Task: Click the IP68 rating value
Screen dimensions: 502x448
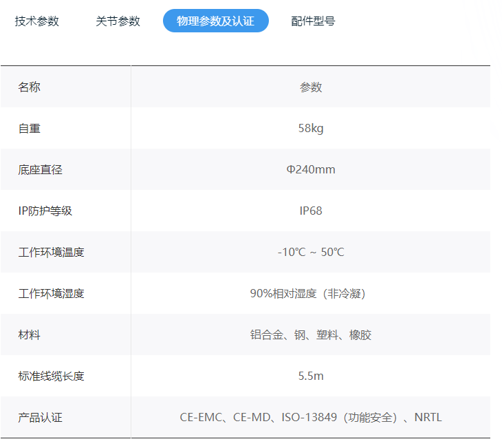Action: coord(311,211)
